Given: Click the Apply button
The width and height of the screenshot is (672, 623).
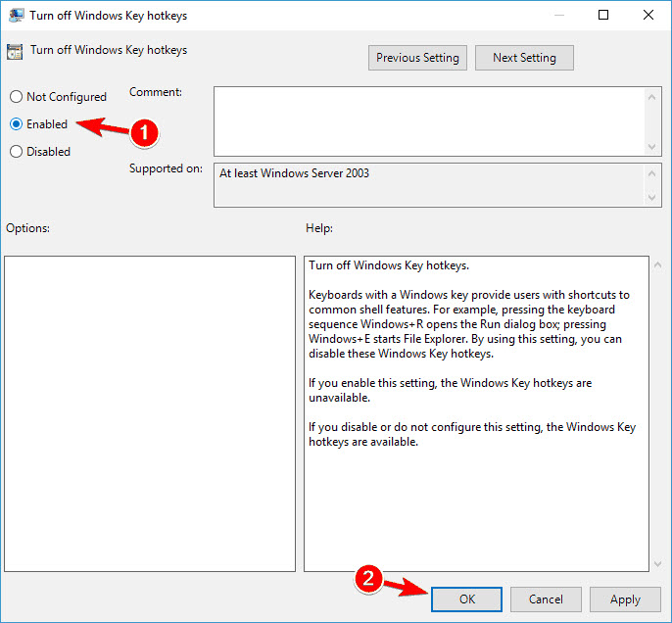Looking at the screenshot, I should point(625,599).
